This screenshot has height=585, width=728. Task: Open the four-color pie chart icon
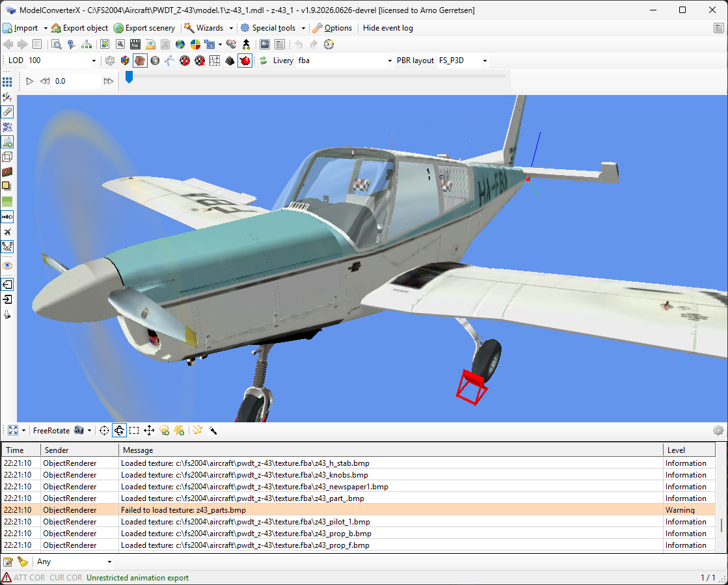pos(195,44)
